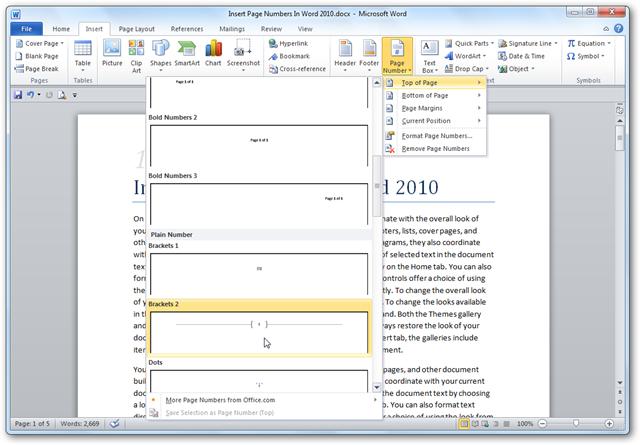This screenshot has height=445, width=640.
Task: Click the word count in status bar
Action: [x=80, y=424]
